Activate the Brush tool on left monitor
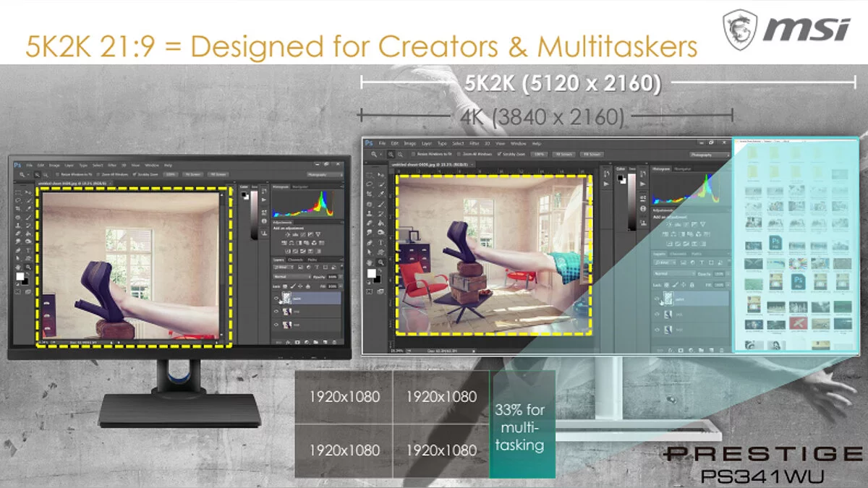Viewport: 868px width, 488px height. (x=28, y=218)
